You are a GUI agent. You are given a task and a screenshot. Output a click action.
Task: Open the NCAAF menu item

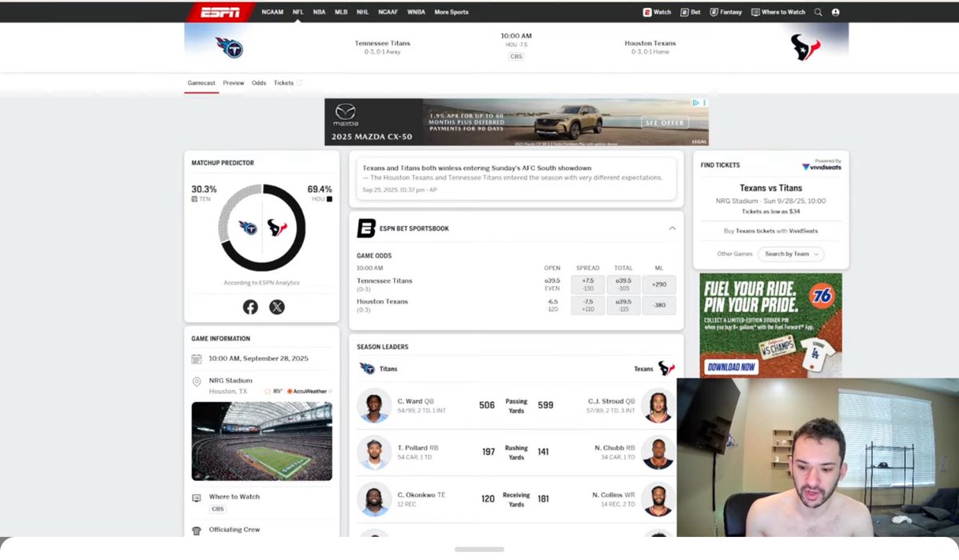coord(388,12)
